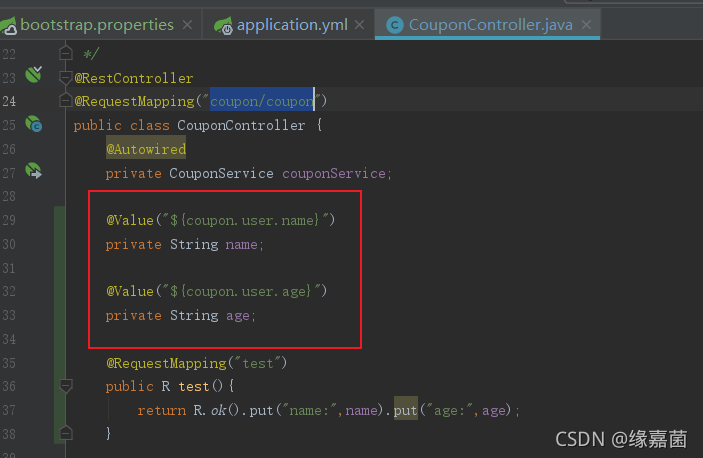
Task: Click line number 35 in gutter
Action: point(9,363)
